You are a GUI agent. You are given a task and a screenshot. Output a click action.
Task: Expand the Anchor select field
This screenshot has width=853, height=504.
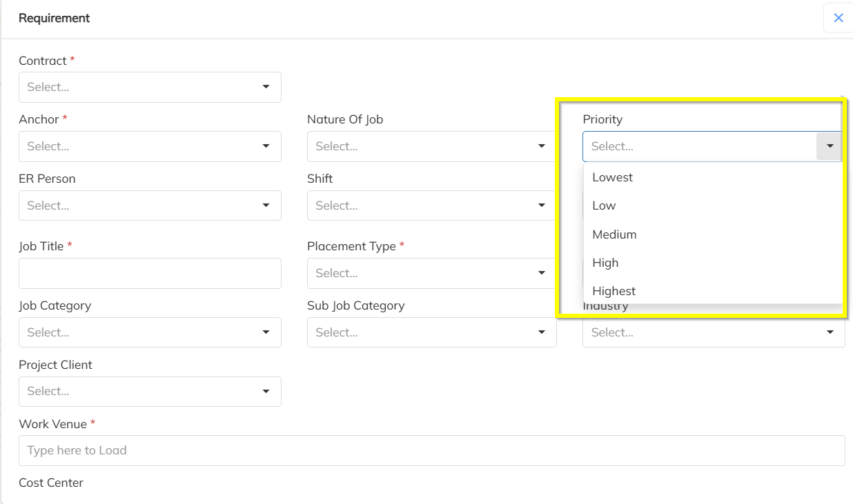[150, 146]
